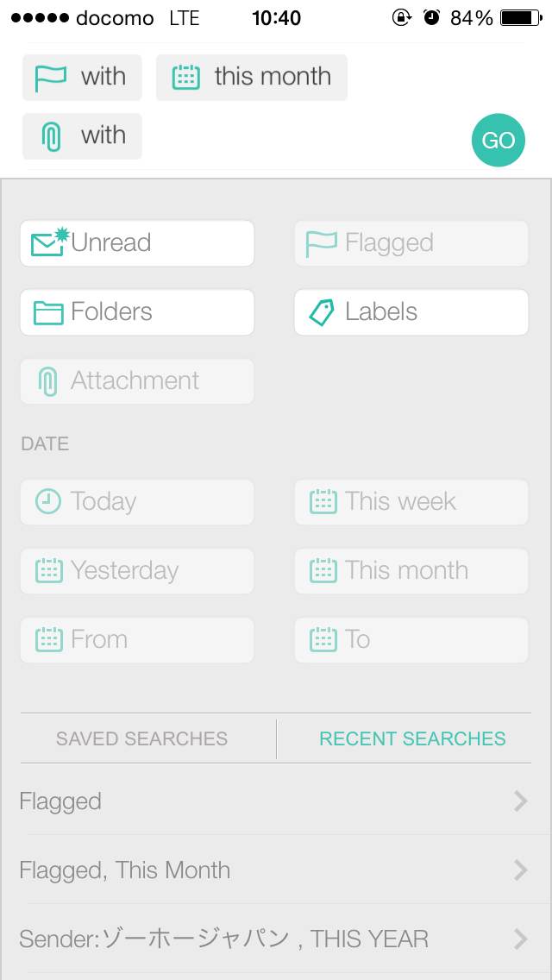Select the Today date filter
This screenshot has height=980, width=552.
tap(137, 502)
